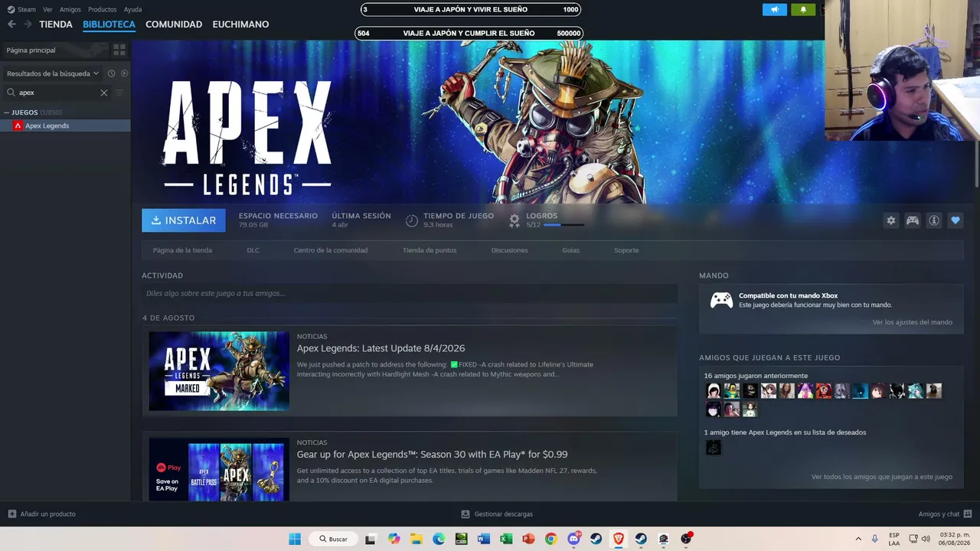
Task: Click the activity post input box
Action: (x=410, y=293)
